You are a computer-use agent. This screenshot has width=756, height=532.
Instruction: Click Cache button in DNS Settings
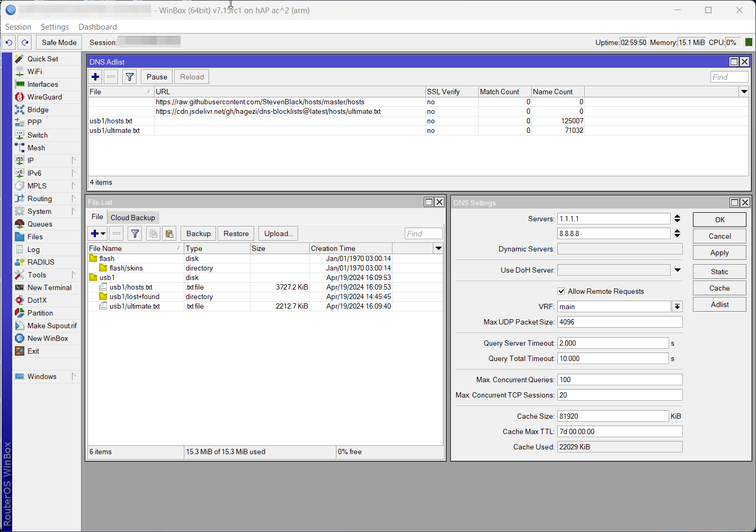click(719, 288)
